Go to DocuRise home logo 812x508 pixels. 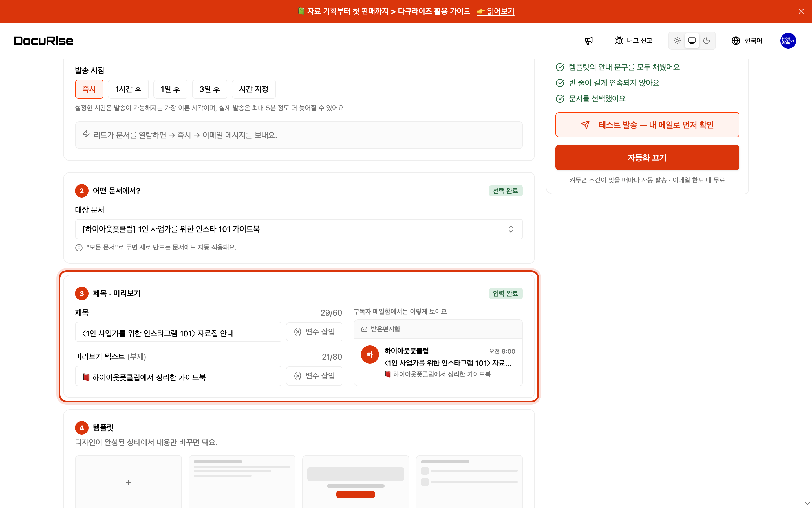coord(44,41)
